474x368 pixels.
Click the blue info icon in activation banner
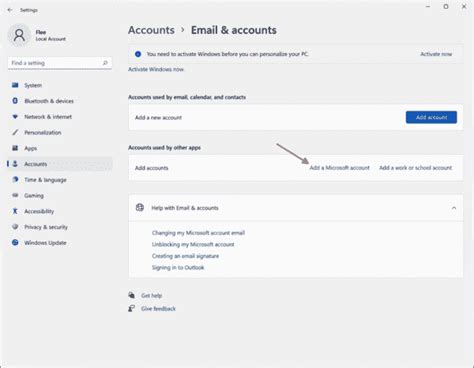point(138,54)
